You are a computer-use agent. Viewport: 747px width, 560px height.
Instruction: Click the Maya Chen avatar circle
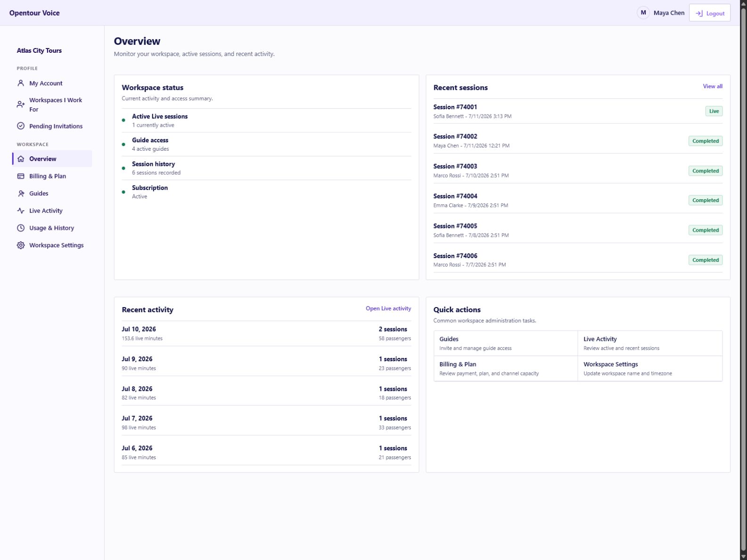(643, 13)
